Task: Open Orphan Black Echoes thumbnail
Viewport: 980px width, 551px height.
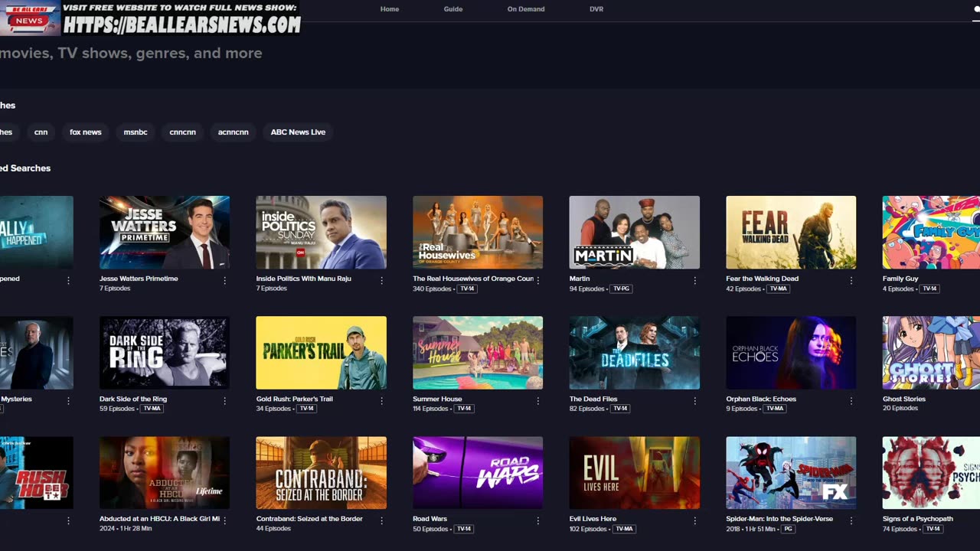Action: (791, 352)
